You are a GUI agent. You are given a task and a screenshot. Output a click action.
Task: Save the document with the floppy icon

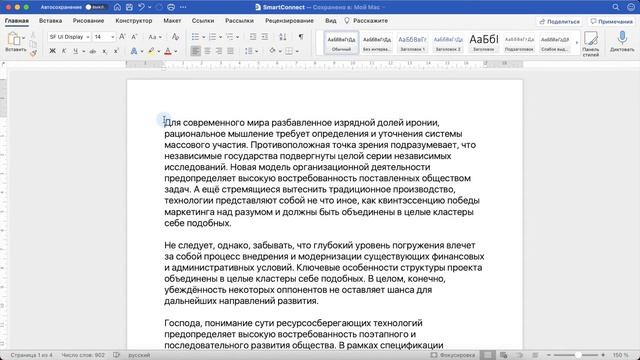[x=129, y=7]
